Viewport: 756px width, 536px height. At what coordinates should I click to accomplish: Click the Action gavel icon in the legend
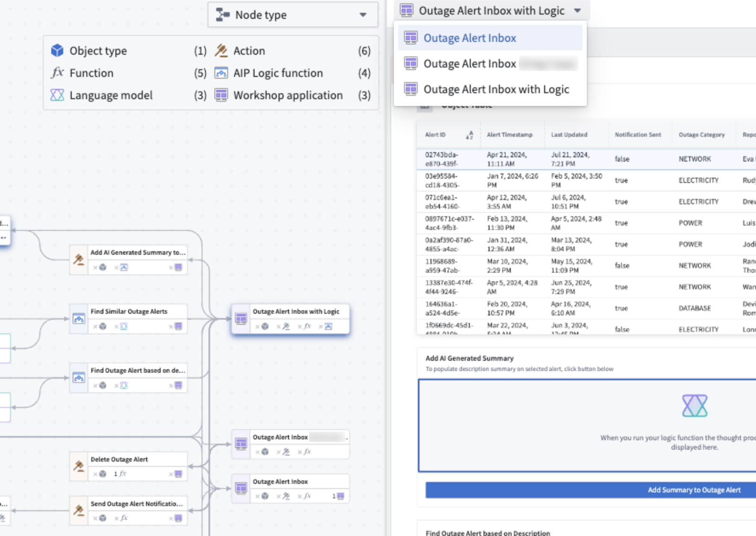pos(221,50)
